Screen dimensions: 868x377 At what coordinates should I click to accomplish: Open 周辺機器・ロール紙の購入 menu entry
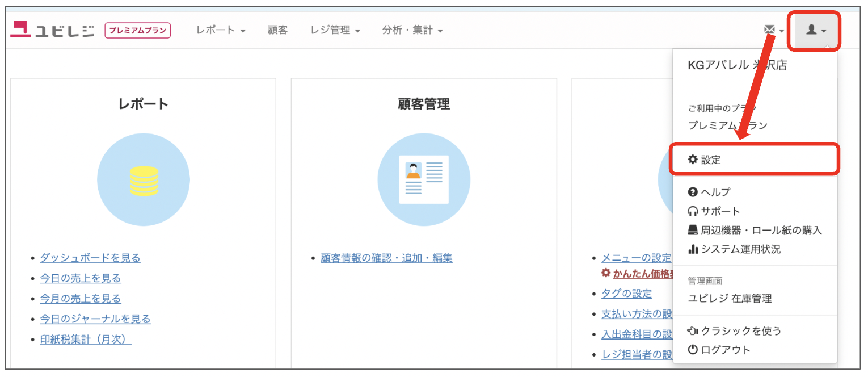[x=755, y=230]
